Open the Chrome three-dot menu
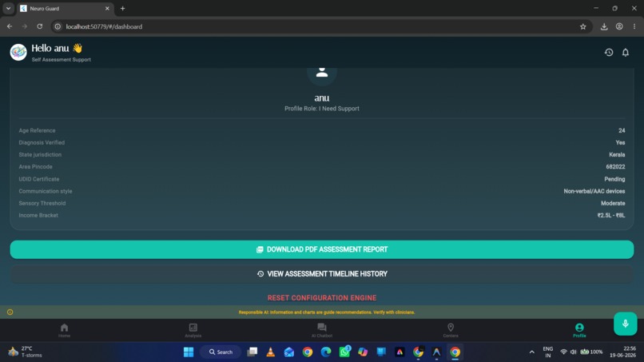 coord(634,26)
